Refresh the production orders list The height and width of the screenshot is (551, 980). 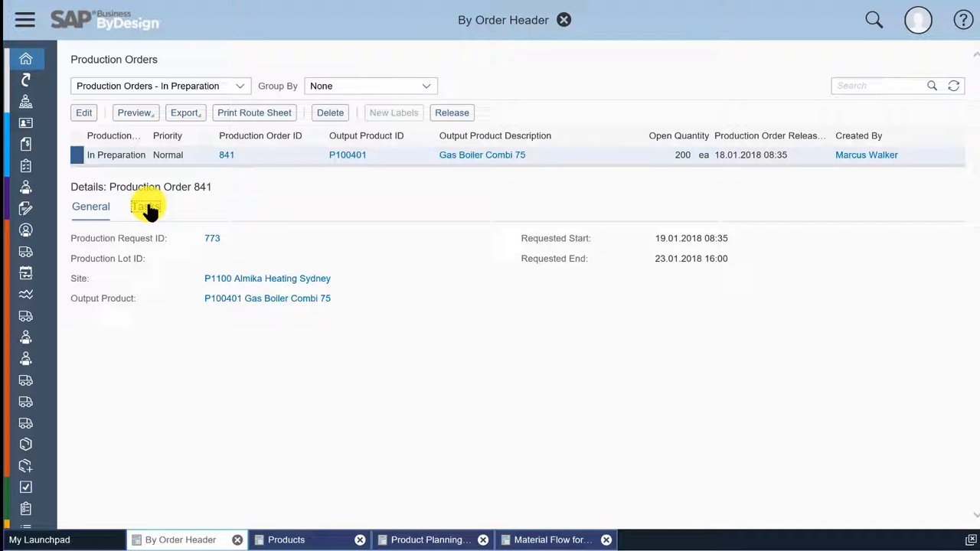coord(953,86)
